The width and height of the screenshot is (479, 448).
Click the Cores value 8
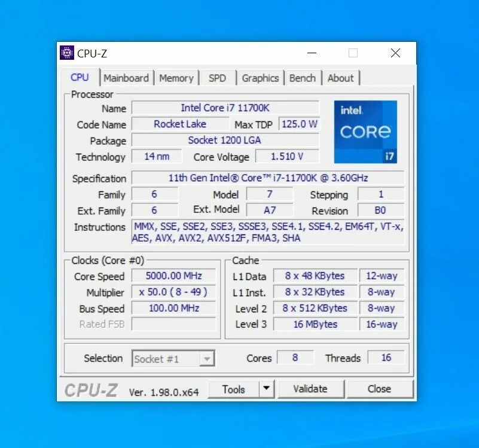click(x=295, y=358)
